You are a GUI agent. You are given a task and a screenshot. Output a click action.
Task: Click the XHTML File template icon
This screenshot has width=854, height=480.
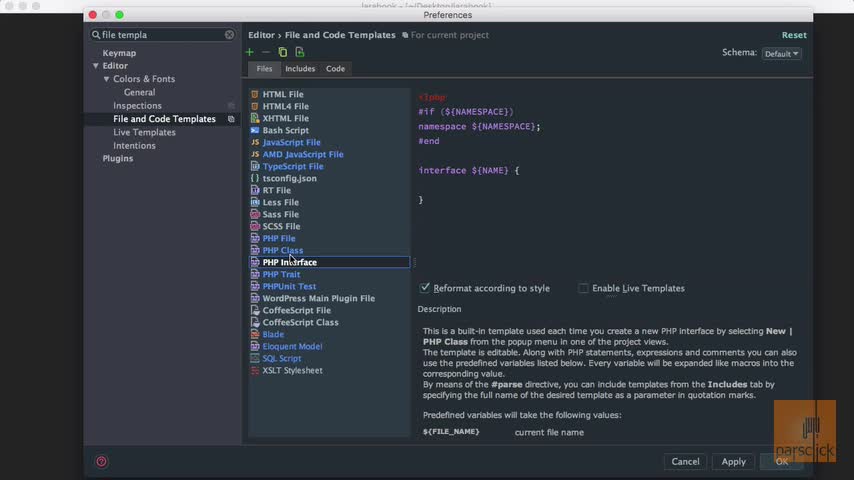254,118
